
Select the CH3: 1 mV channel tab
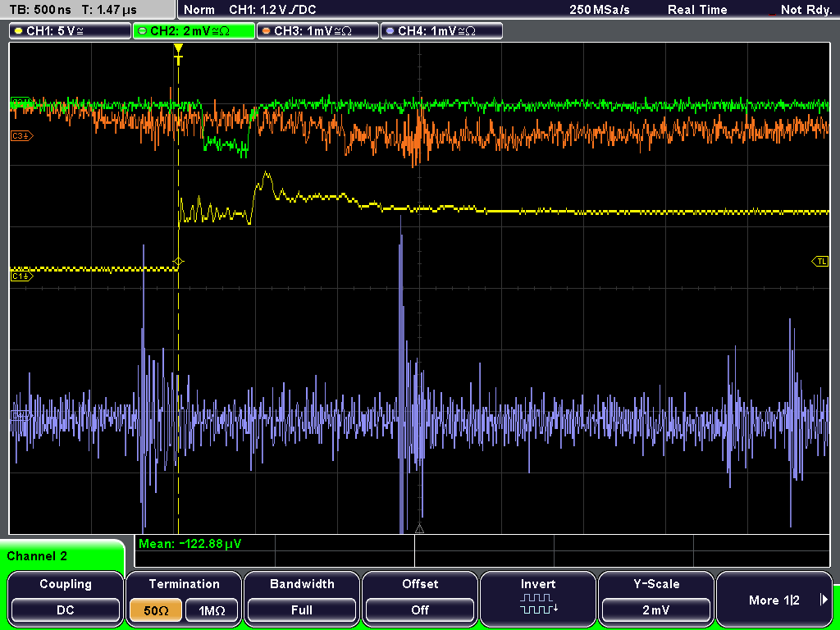[317, 30]
